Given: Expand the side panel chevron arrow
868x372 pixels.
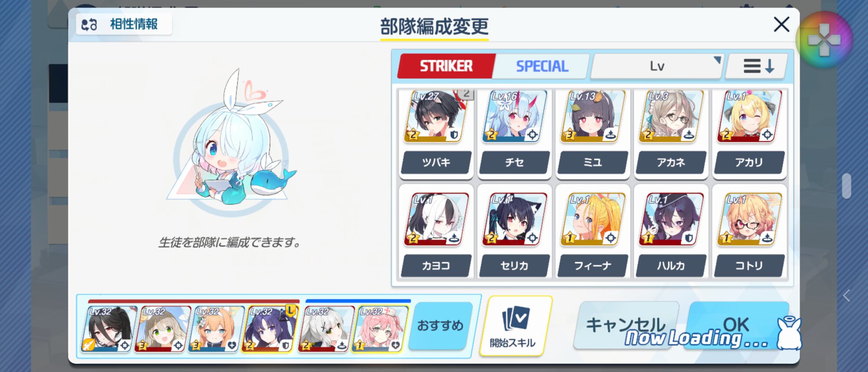Looking at the screenshot, I should pos(846,296).
